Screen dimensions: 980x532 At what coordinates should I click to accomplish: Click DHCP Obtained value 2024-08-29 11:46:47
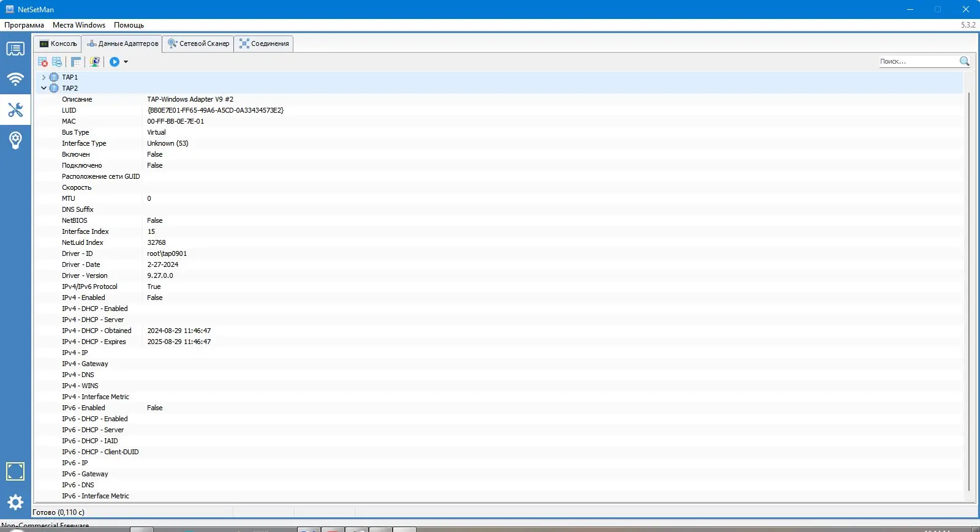point(179,331)
